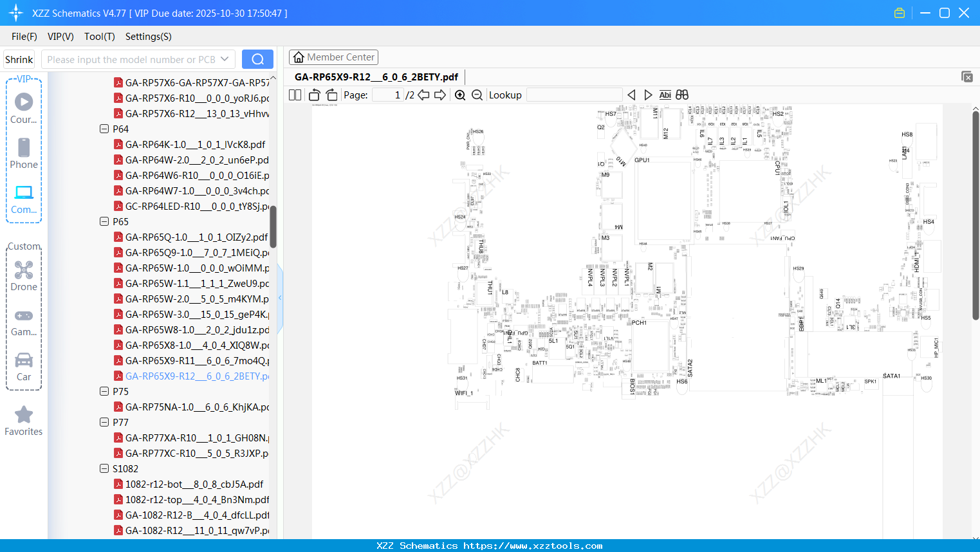Open GA-RP75NA-1.0__6_0_6_KhjKA file
Screen dimensions: 980x552
192,407
